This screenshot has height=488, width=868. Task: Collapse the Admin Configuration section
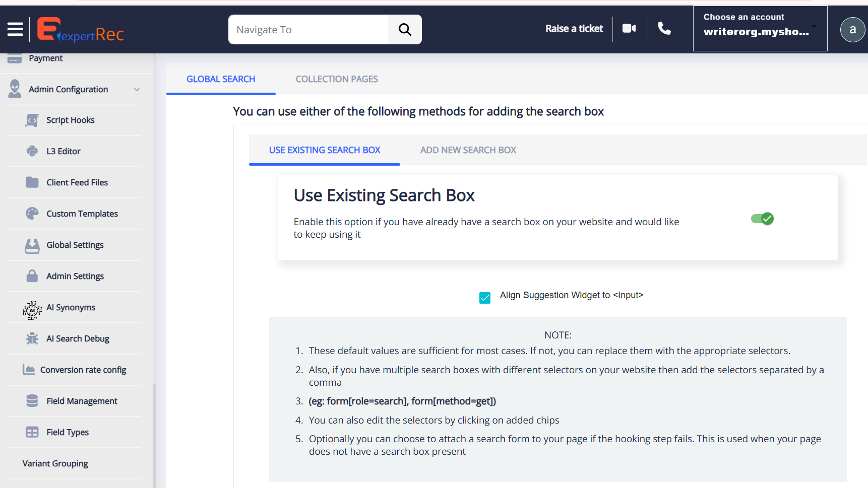(137, 90)
